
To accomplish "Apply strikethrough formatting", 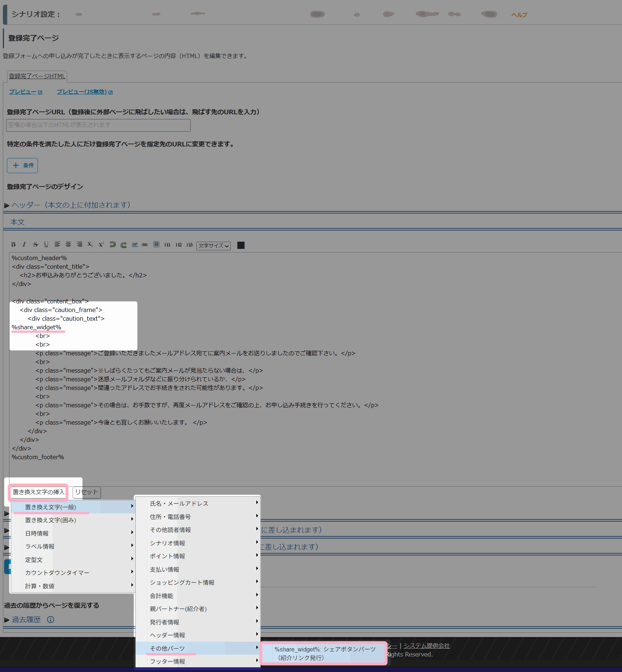I will click(x=35, y=245).
